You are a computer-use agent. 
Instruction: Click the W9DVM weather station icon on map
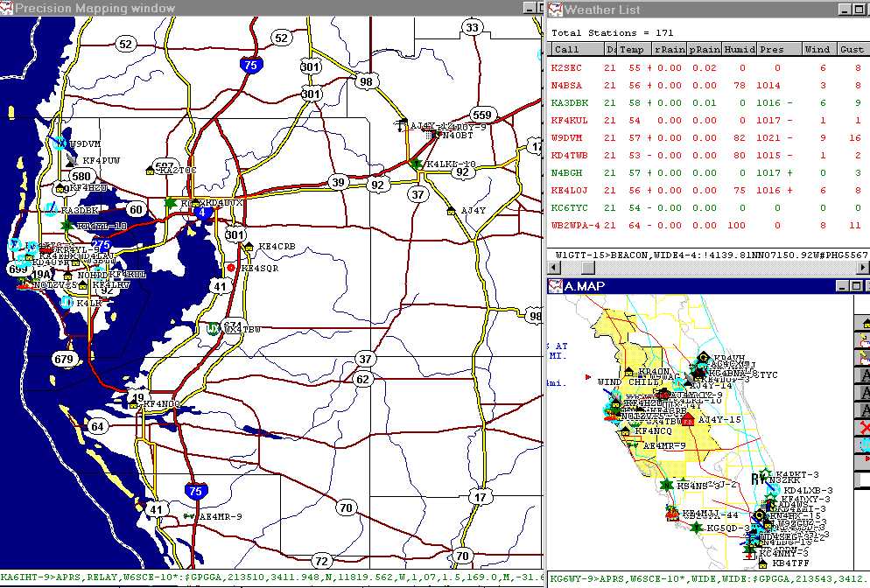pos(59,143)
